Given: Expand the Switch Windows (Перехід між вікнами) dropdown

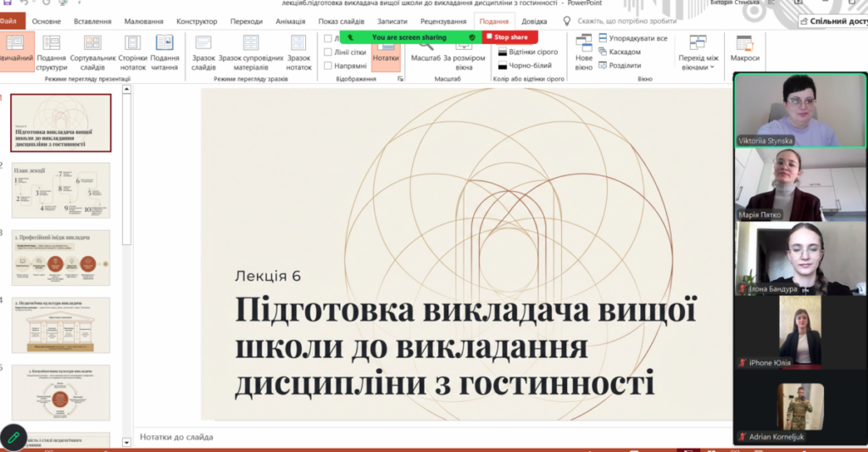Looking at the screenshot, I should 698,53.
